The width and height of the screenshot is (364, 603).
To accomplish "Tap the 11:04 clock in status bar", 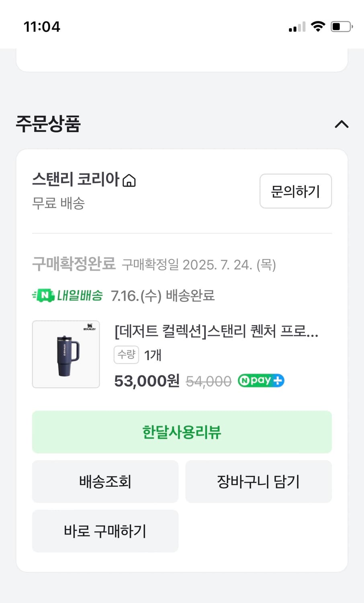I will click(42, 27).
